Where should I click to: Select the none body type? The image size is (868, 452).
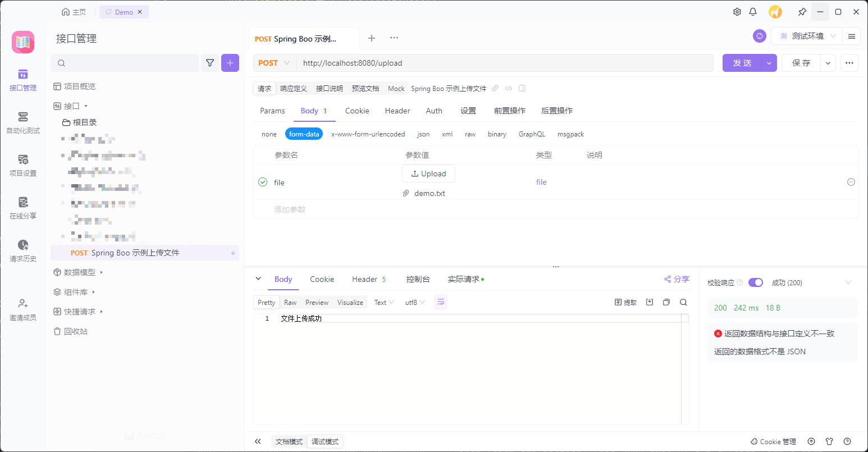pos(269,134)
